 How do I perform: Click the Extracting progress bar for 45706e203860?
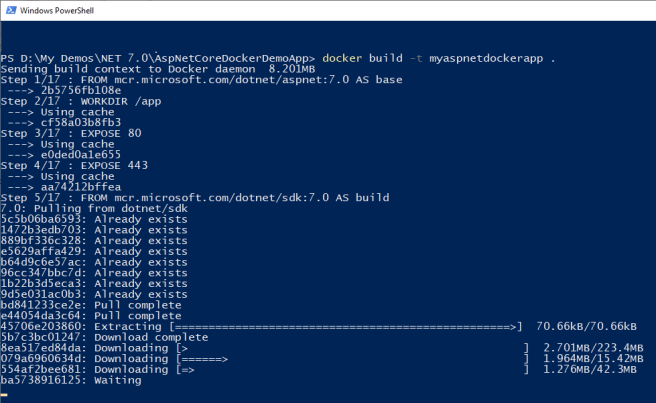[x=346, y=327]
